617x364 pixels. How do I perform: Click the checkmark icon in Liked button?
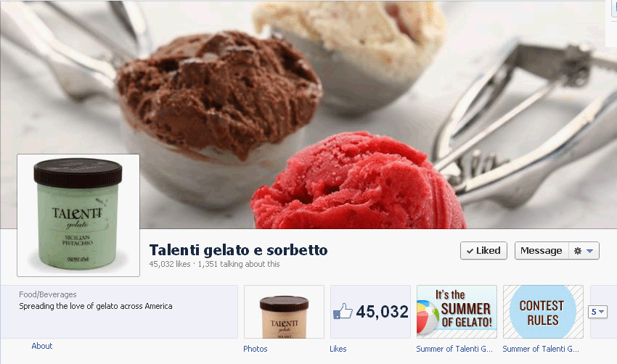coord(470,251)
